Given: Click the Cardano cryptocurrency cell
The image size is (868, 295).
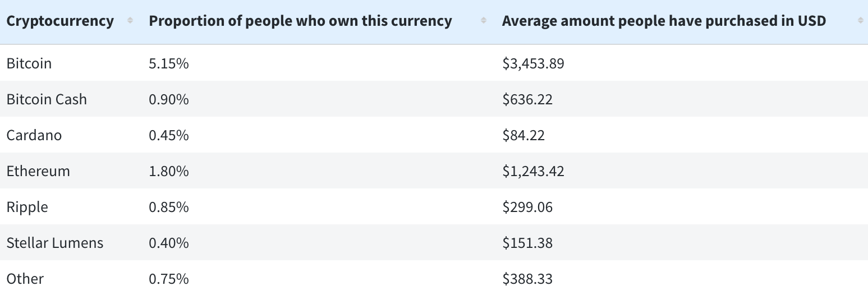Looking at the screenshot, I should tap(34, 135).
